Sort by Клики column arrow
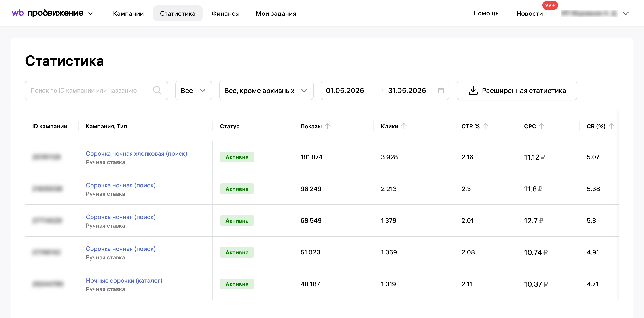 coord(404,126)
